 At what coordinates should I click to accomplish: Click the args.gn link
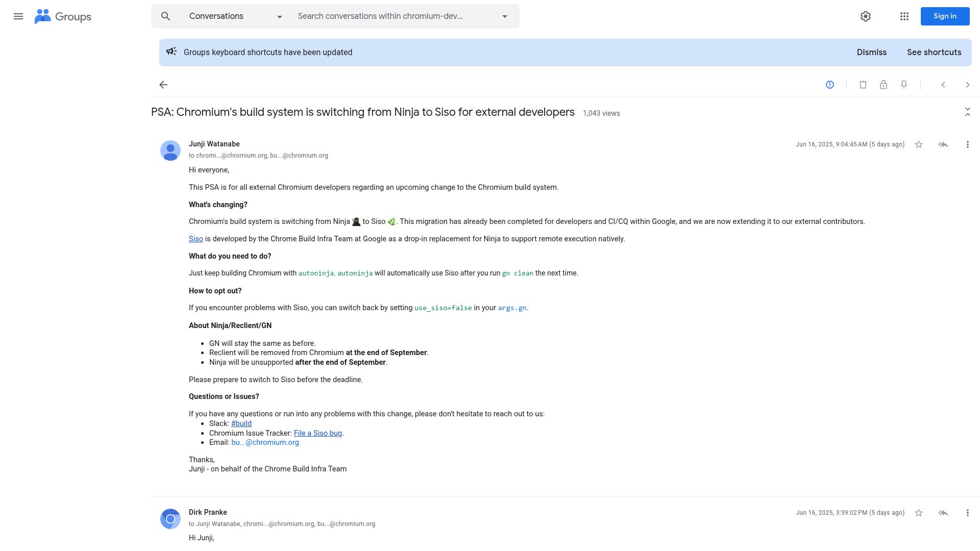(512, 308)
